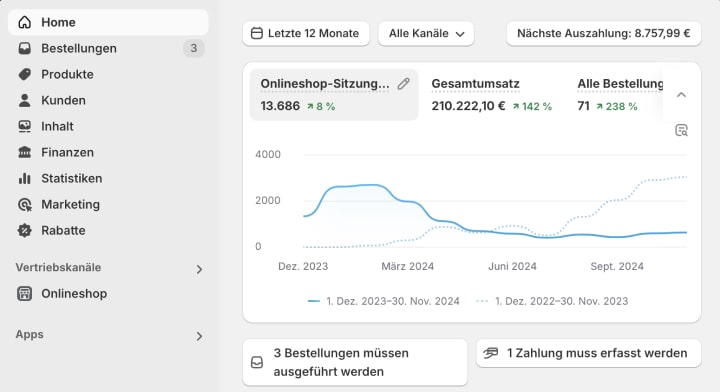This screenshot has height=392, width=720.
Task: Open the Onlineshop sales channel
Action: click(x=108, y=294)
